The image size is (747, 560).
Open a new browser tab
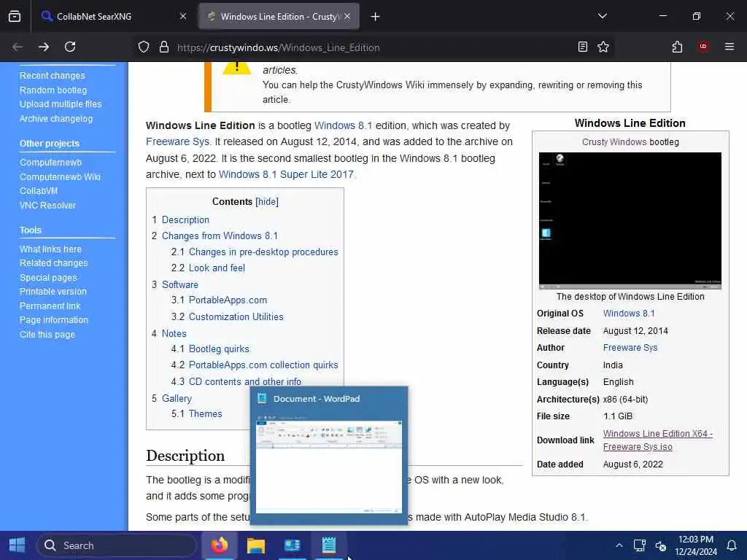coord(376,17)
